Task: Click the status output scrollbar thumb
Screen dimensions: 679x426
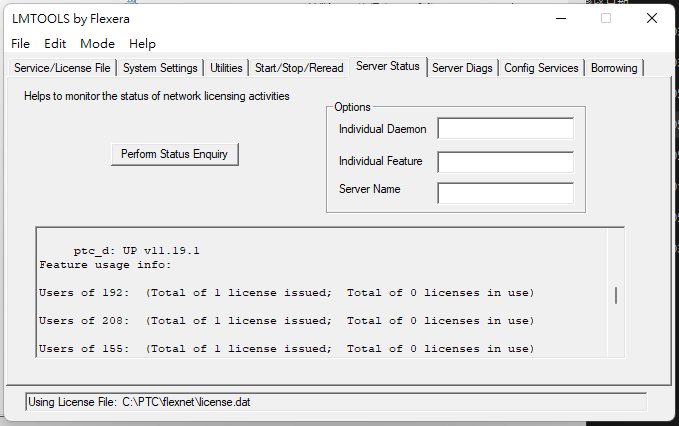Action: click(616, 295)
